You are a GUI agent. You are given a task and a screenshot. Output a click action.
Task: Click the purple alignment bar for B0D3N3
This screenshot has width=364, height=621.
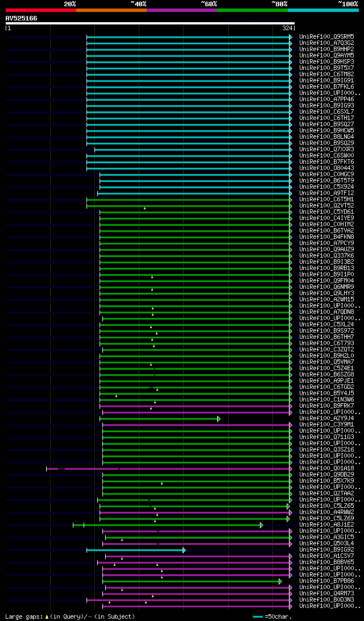point(188,600)
